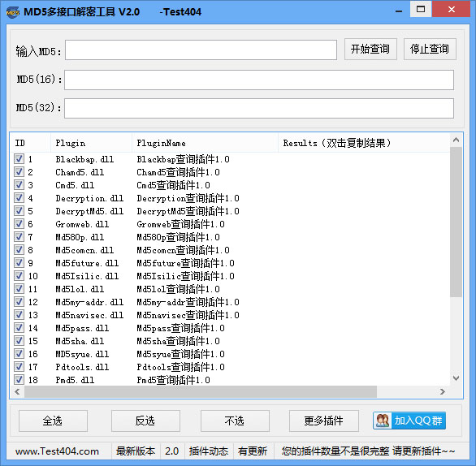Click the 开始查询 start query button
This screenshot has height=466, width=476.
click(370, 49)
